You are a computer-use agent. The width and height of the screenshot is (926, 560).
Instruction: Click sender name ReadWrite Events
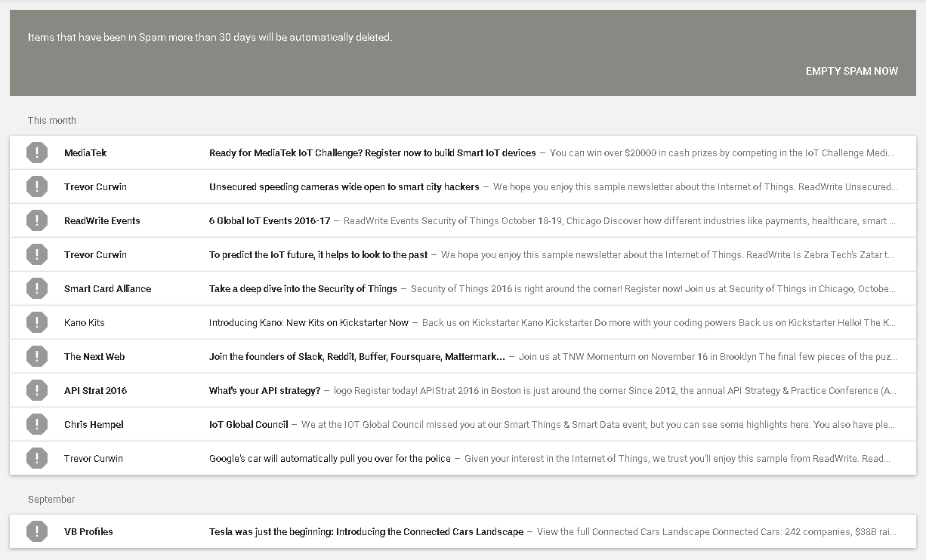tap(102, 220)
